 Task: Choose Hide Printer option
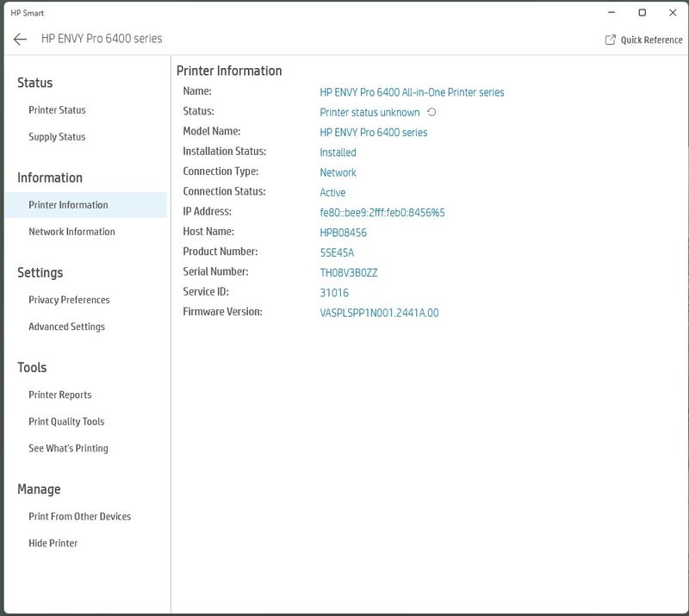53,543
